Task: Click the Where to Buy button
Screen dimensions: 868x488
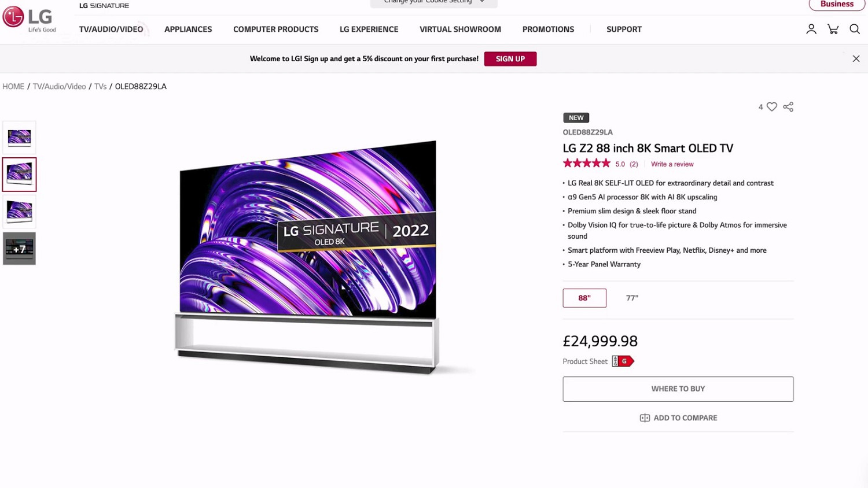Action: [678, 389]
